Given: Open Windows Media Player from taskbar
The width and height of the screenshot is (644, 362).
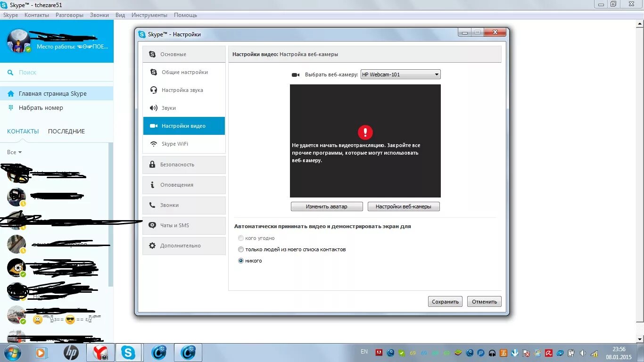Looking at the screenshot, I should coord(41,353).
